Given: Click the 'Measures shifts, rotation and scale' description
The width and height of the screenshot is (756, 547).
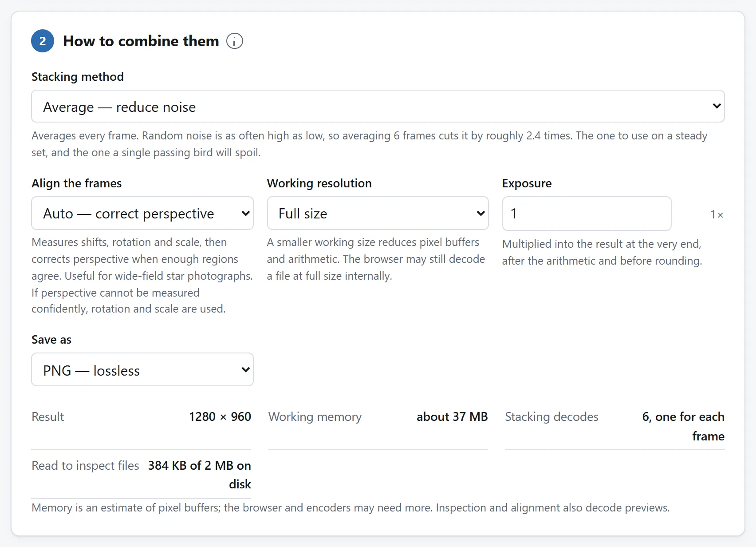Looking at the screenshot, I should tap(142, 275).
